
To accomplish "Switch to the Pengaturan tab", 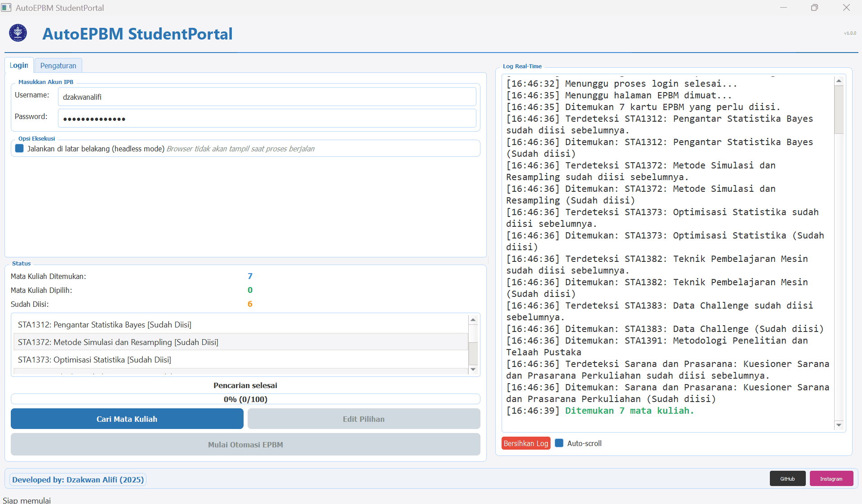I will tap(58, 66).
